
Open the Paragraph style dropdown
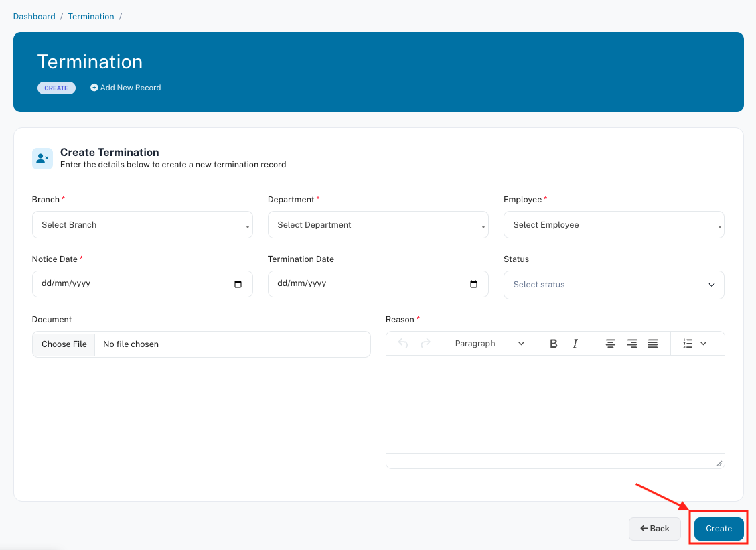[x=489, y=344]
